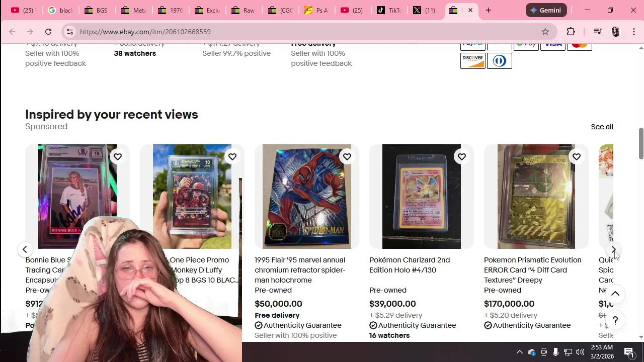Open Chrome profile avatar
Image resolution: width=644 pixels, height=362 pixels.
click(x=616, y=32)
